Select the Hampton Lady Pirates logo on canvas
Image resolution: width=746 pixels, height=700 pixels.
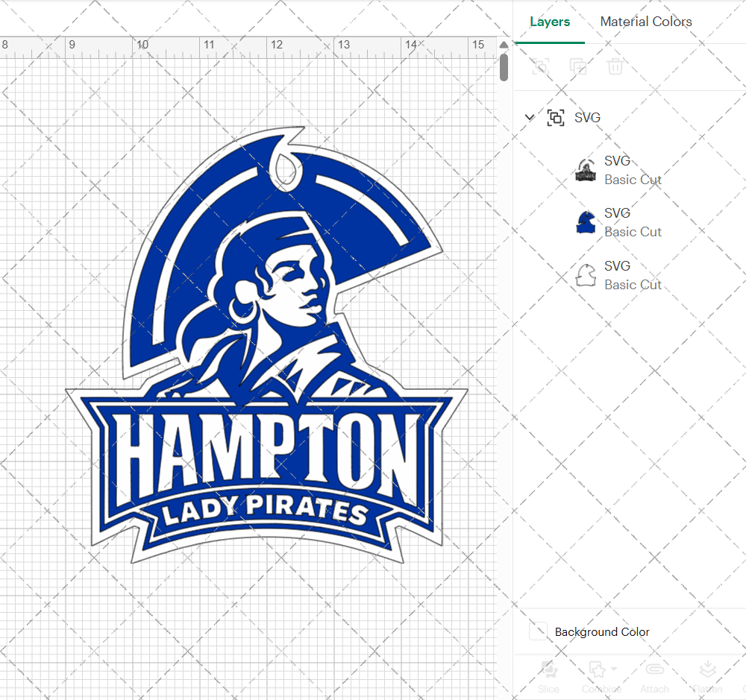click(266, 344)
